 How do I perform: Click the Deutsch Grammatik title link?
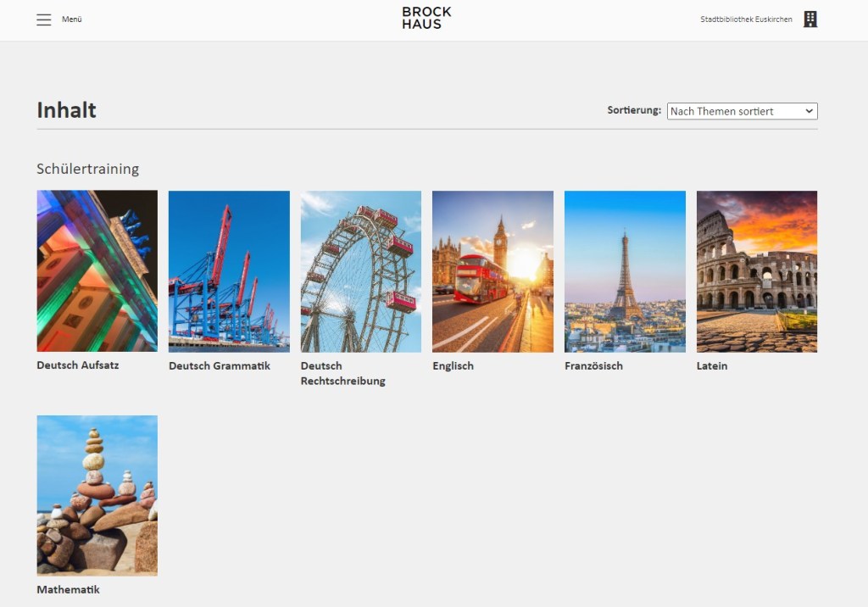[220, 366]
